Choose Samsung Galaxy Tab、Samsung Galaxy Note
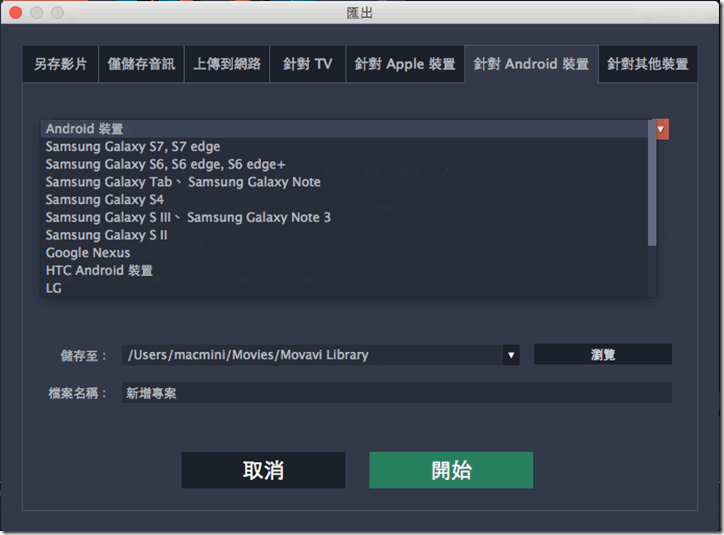This screenshot has width=724, height=535. (x=344, y=182)
